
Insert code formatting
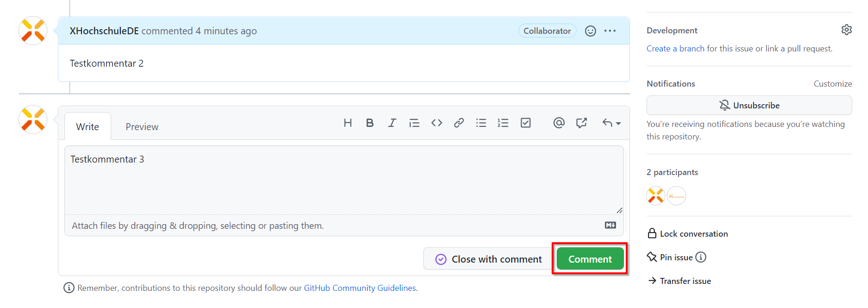pyautogui.click(x=436, y=123)
